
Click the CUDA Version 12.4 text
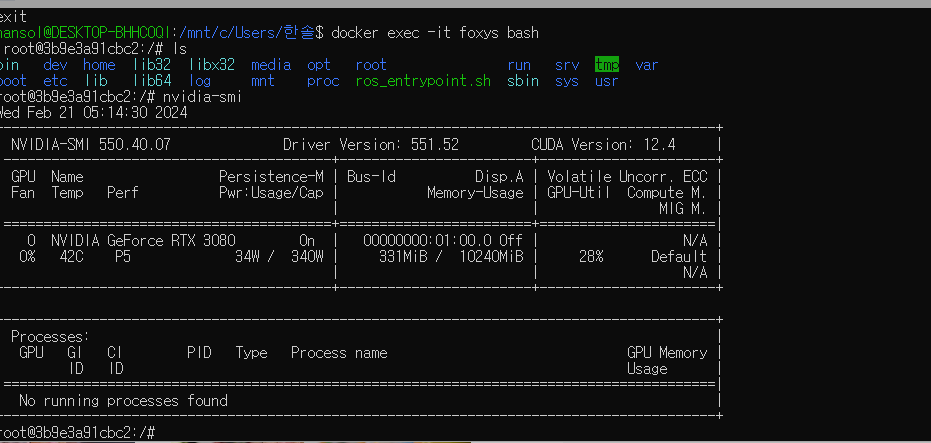(x=603, y=145)
